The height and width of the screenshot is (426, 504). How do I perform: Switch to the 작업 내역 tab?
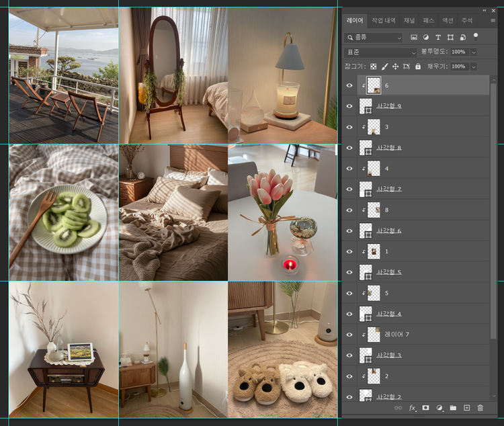[x=384, y=21]
